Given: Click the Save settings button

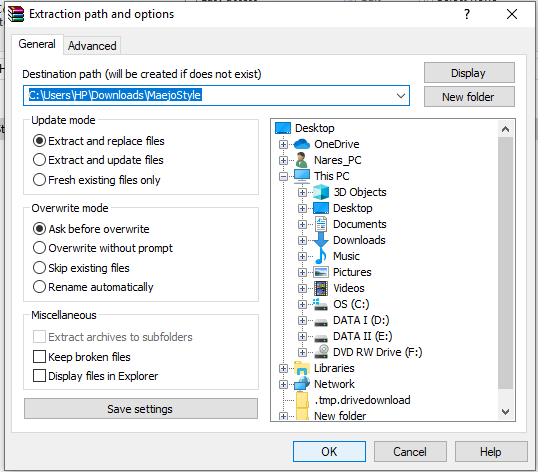Looking at the screenshot, I should (x=141, y=409).
